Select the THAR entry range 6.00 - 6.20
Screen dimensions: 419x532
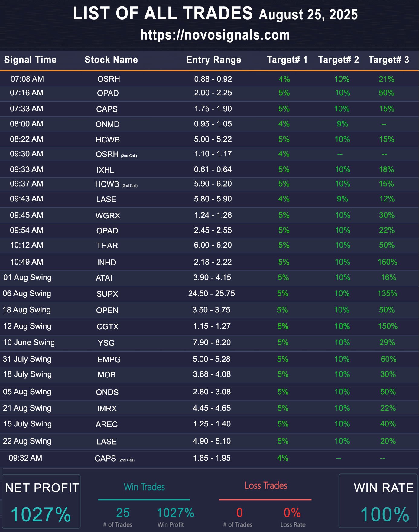213,245
